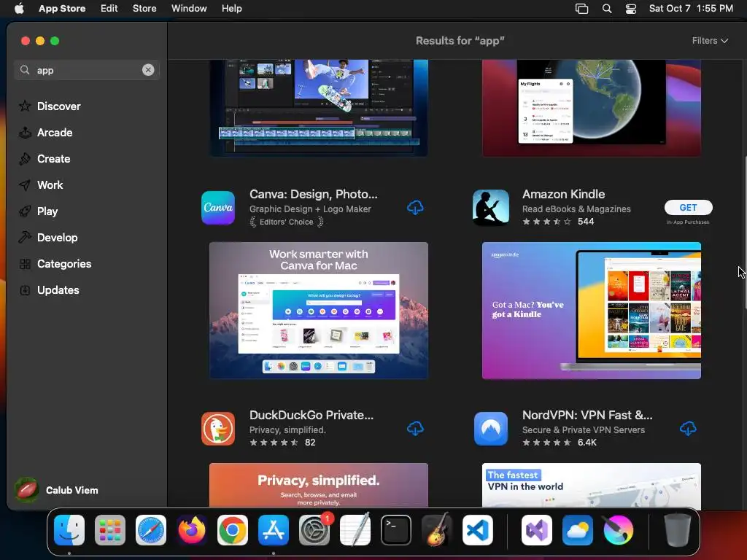Open the My Flights globe screenshot

click(591, 108)
